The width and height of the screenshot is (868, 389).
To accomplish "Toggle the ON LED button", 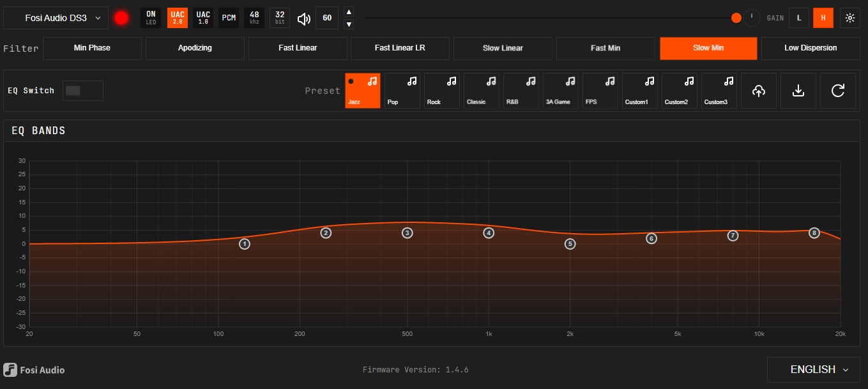I will [151, 18].
